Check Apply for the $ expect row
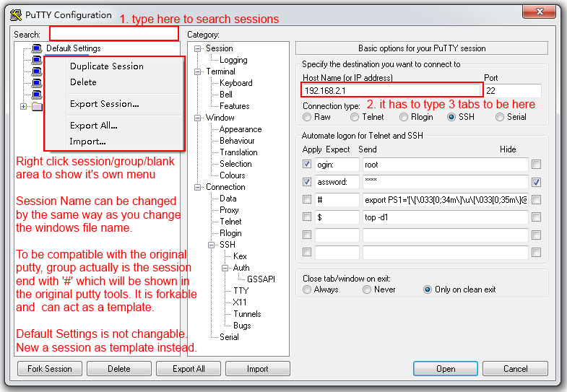Image resolution: width=567 pixels, height=392 pixels. pyautogui.click(x=307, y=217)
